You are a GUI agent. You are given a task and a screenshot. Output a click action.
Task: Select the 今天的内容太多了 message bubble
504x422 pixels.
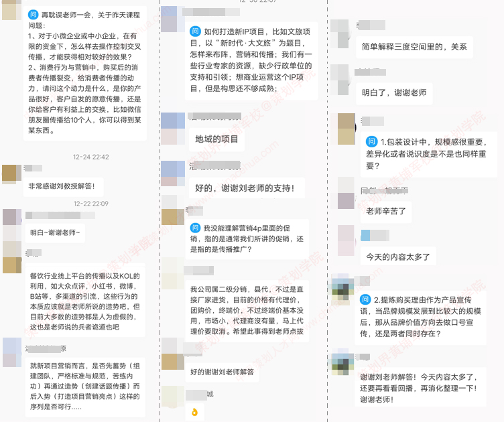coord(398,257)
